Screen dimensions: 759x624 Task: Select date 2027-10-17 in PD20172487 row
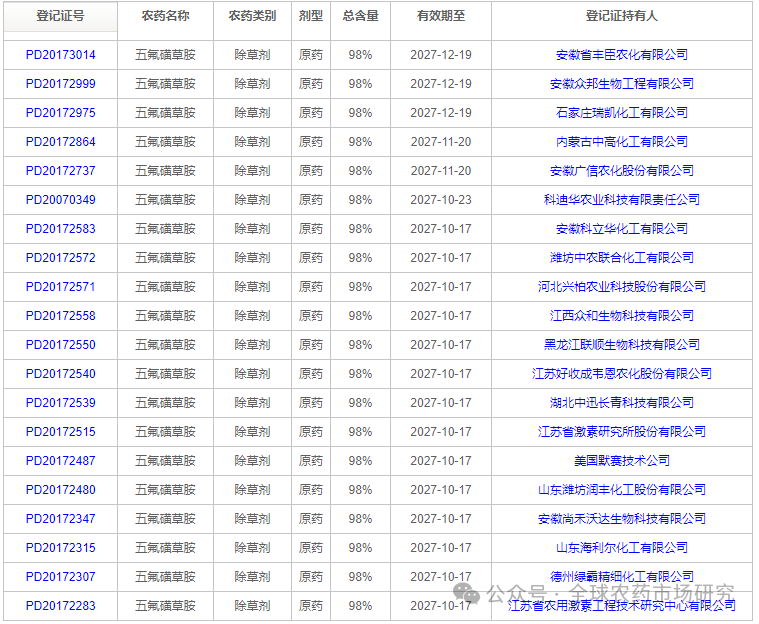441,461
